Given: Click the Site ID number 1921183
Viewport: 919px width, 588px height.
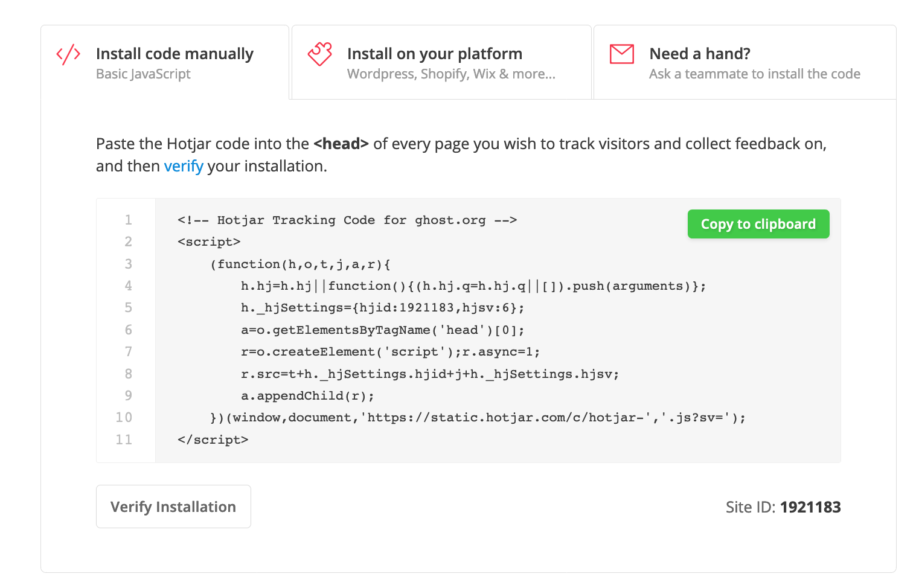Looking at the screenshot, I should pyautogui.click(x=810, y=507).
